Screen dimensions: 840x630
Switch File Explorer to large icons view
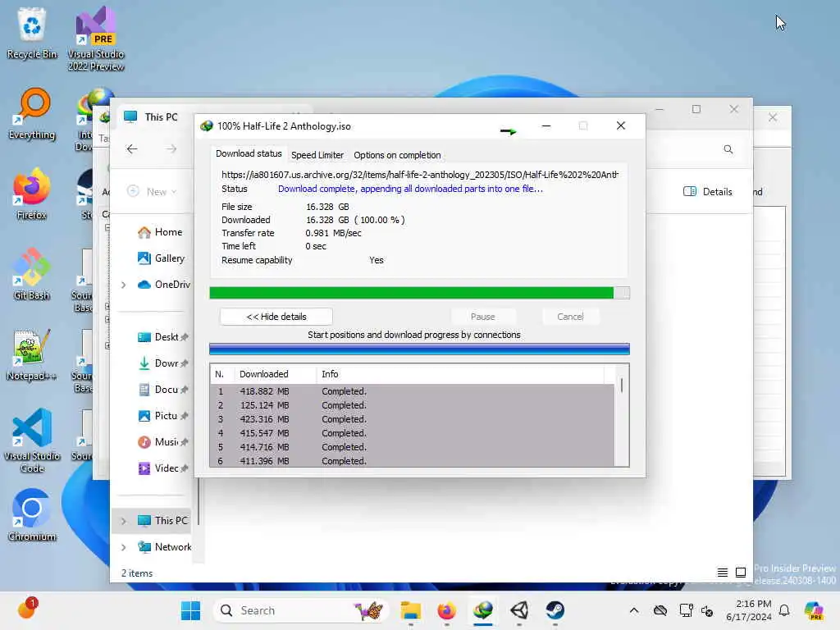741,573
